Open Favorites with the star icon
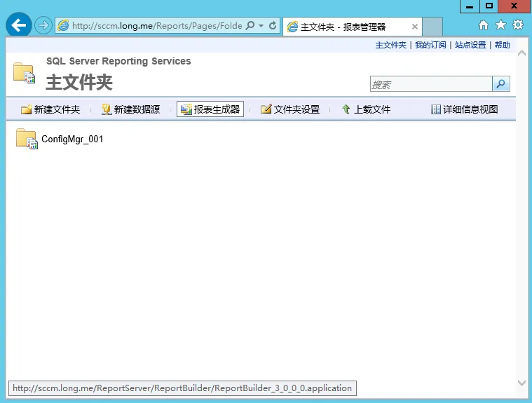 (x=500, y=25)
